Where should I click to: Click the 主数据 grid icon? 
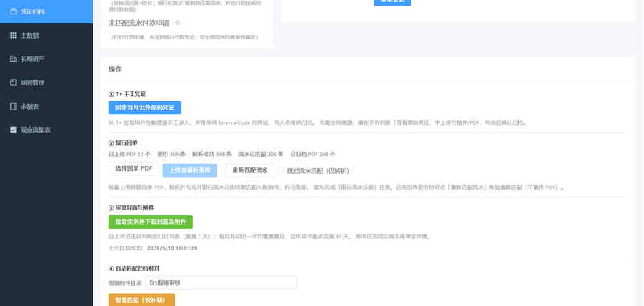pos(13,35)
